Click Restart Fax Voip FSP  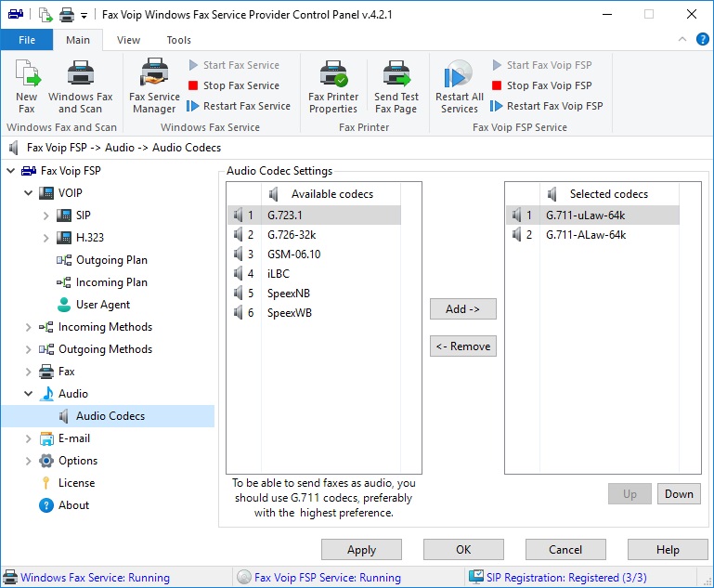(x=547, y=106)
